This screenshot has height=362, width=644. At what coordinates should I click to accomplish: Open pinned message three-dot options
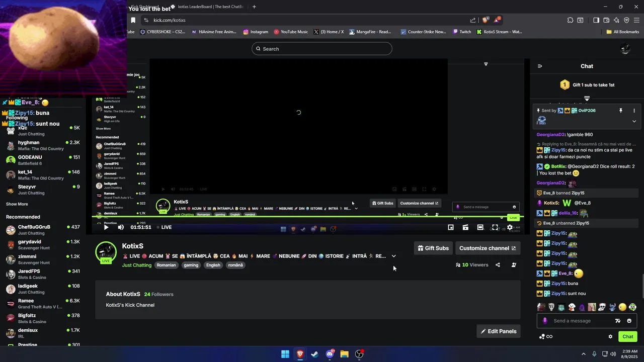(x=634, y=111)
